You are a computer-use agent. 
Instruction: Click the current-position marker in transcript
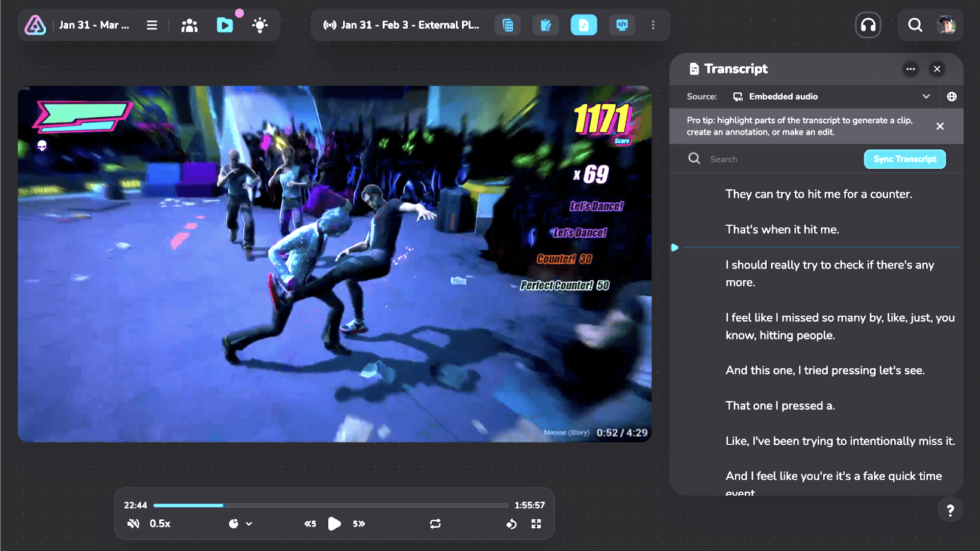point(674,247)
